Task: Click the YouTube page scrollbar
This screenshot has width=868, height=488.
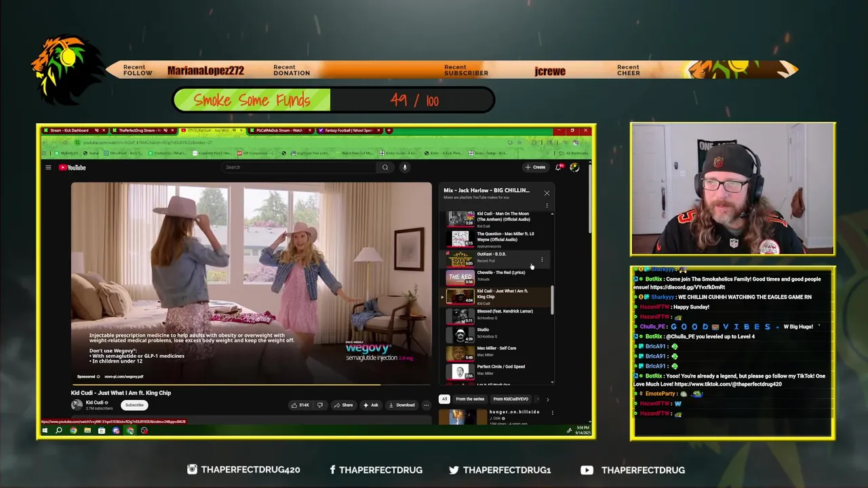Action: (589, 199)
